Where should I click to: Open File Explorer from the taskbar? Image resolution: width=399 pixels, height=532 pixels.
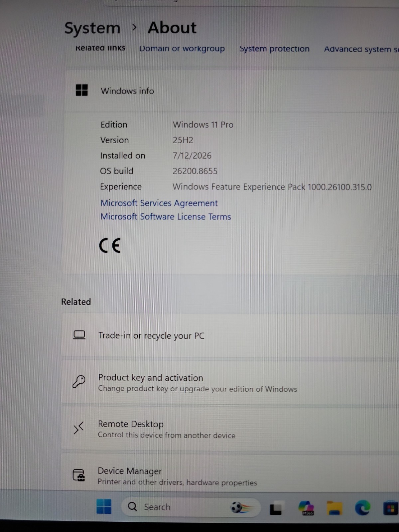click(334, 508)
